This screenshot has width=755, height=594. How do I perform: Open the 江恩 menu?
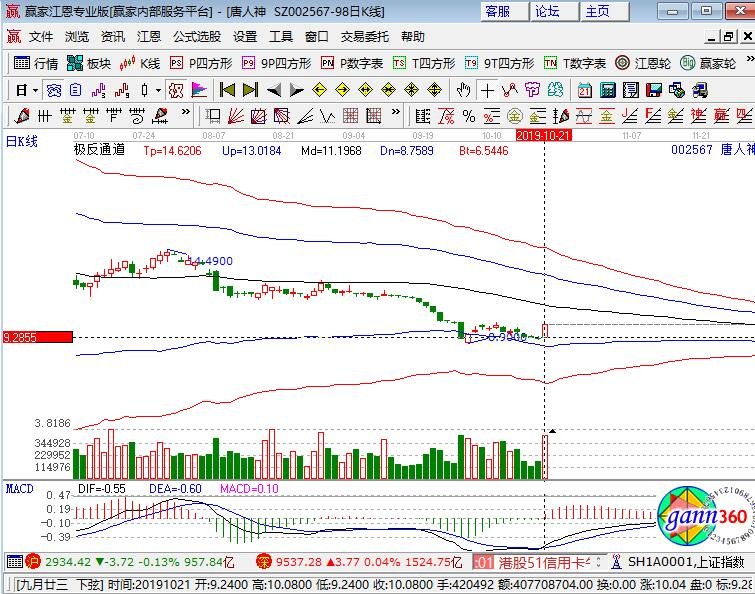click(x=149, y=37)
